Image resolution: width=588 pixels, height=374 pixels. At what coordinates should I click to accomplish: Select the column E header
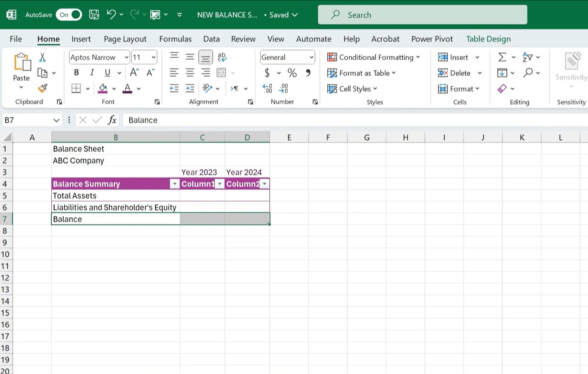tap(289, 138)
